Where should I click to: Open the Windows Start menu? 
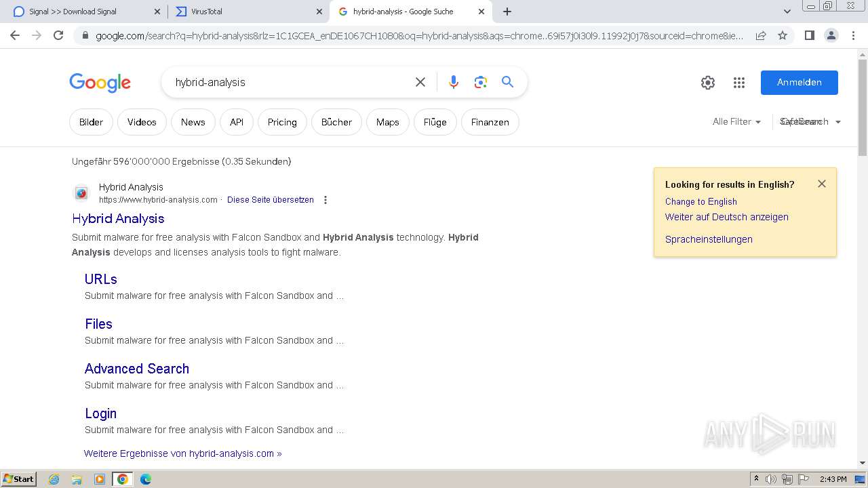(x=18, y=479)
